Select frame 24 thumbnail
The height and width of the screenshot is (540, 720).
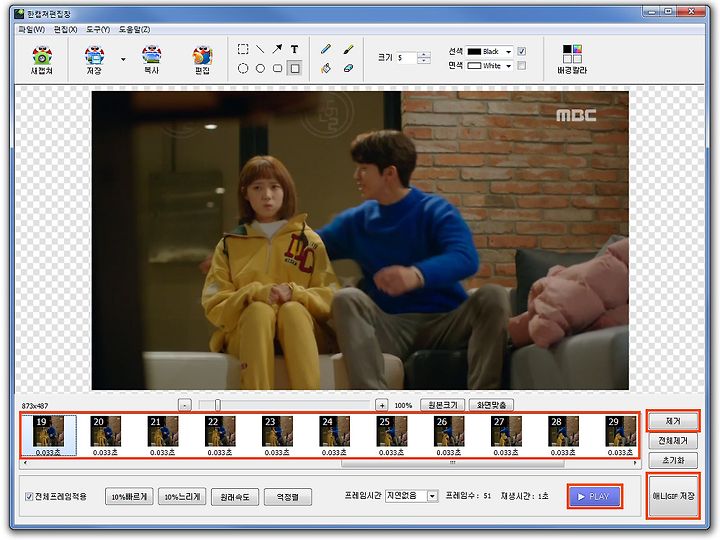coord(334,435)
